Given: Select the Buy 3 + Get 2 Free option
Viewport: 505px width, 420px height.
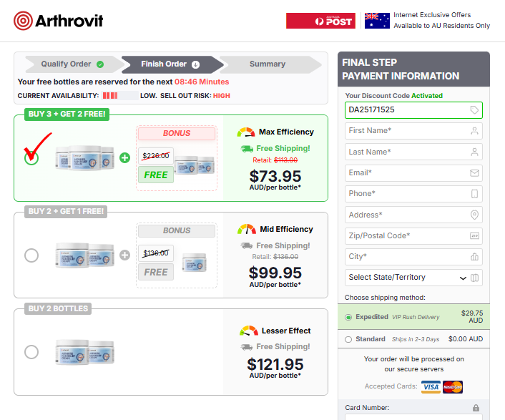Looking at the screenshot, I should point(31,158).
